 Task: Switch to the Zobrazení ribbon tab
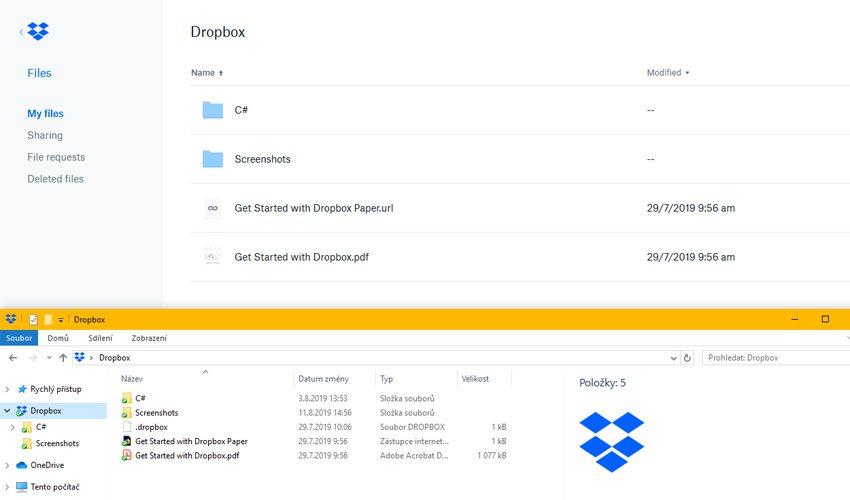(x=149, y=338)
